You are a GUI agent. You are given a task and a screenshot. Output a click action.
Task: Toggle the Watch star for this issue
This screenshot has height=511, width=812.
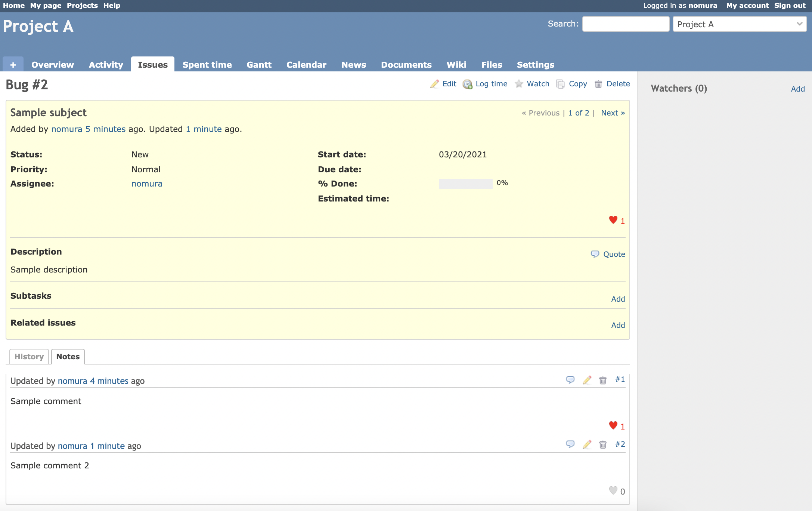click(x=519, y=84)
